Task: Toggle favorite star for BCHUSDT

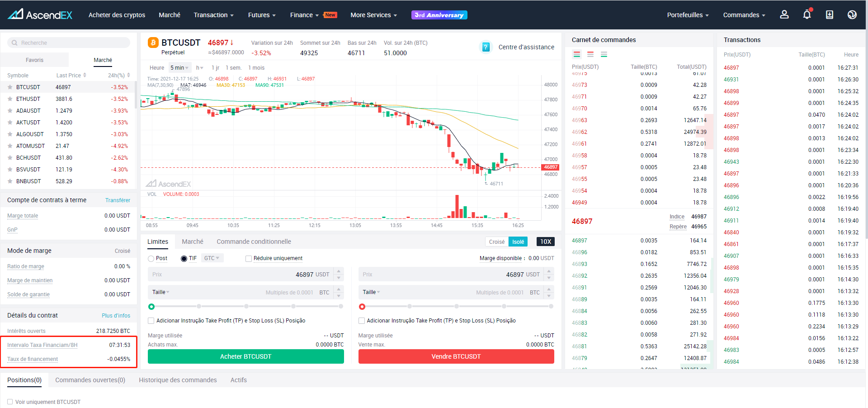Action: pos(10,158)
